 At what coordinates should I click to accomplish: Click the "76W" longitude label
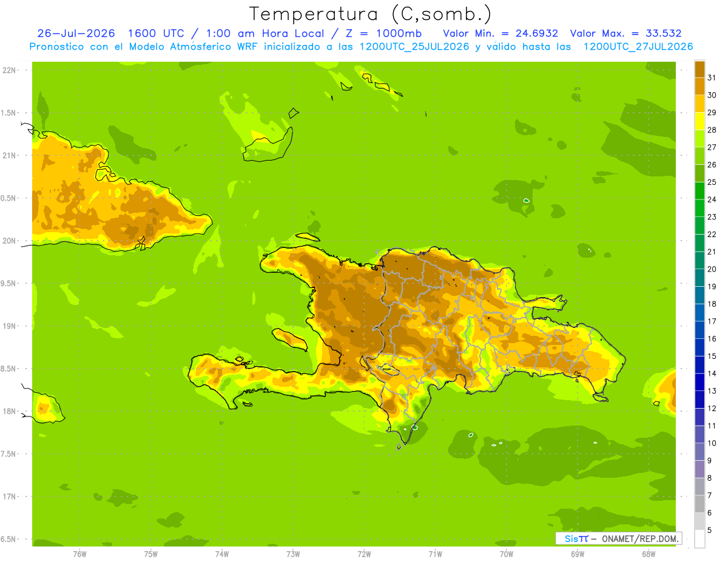[x=79, y=554]
